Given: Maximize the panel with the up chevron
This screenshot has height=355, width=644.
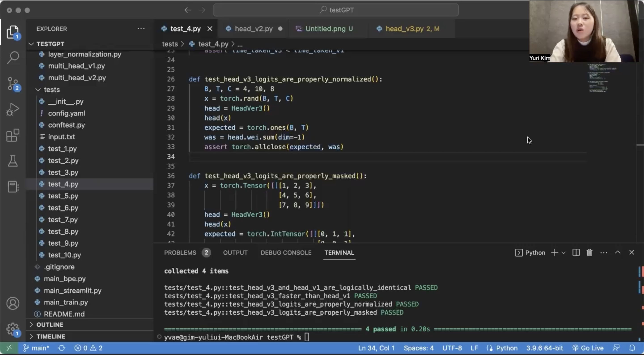Looking at the screenshot, I should [x=618, y=252].
